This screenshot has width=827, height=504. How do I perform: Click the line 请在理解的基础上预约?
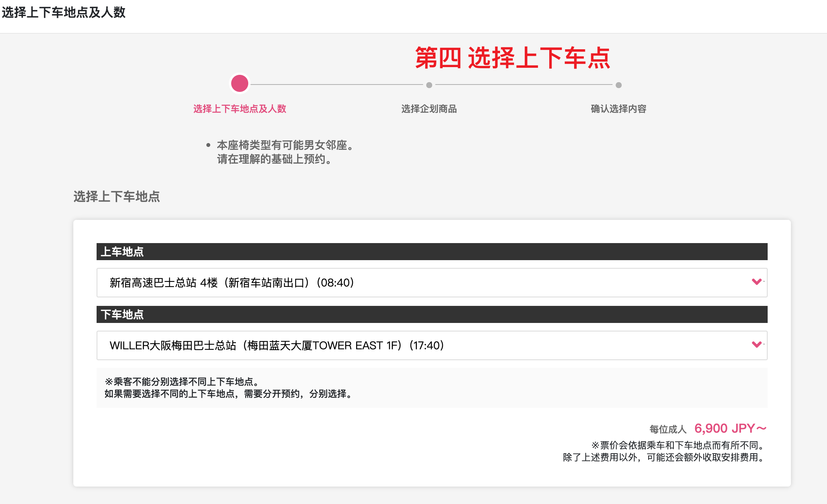275,159
